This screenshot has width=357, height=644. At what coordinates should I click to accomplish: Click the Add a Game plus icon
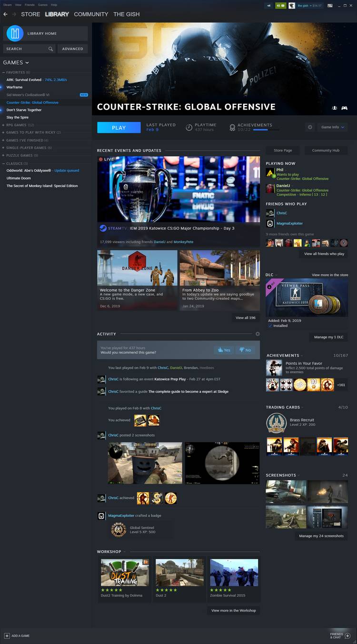point(7,635)
